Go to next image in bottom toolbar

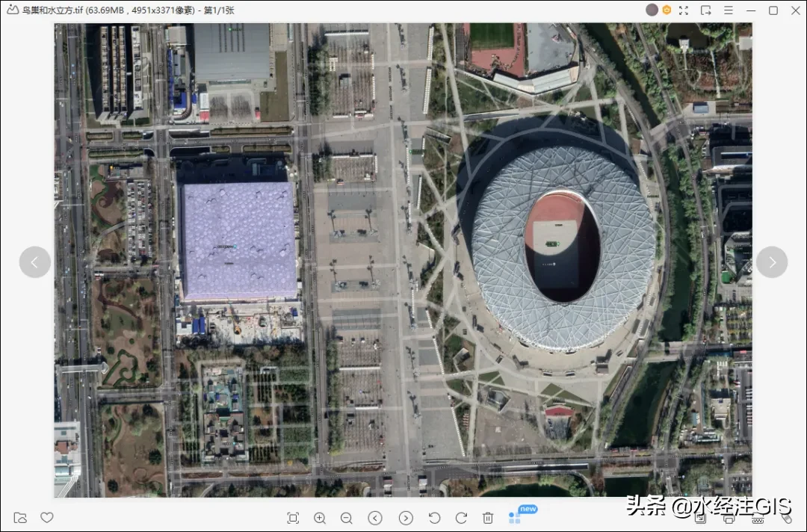tap(406, 518)
